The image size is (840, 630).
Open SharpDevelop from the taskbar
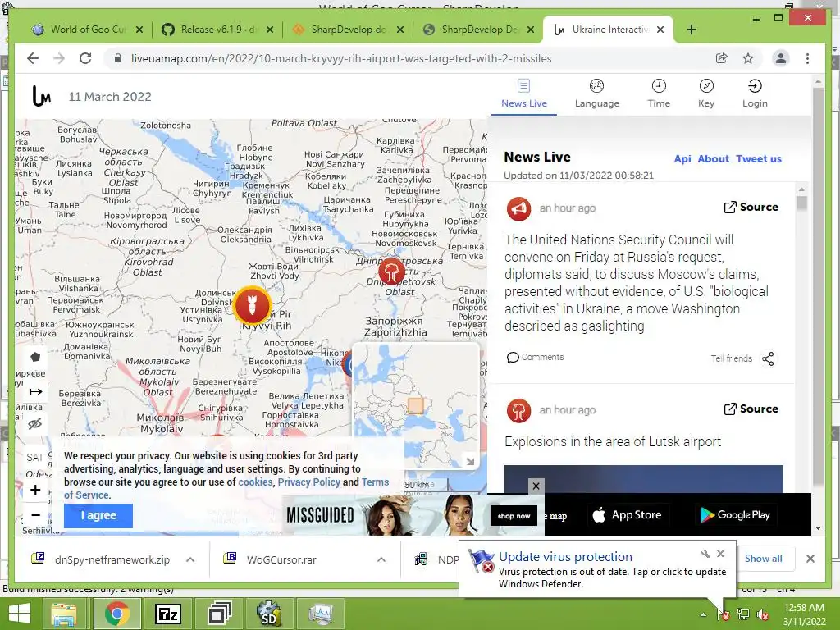pyautogui.click(x=268, y=614)
